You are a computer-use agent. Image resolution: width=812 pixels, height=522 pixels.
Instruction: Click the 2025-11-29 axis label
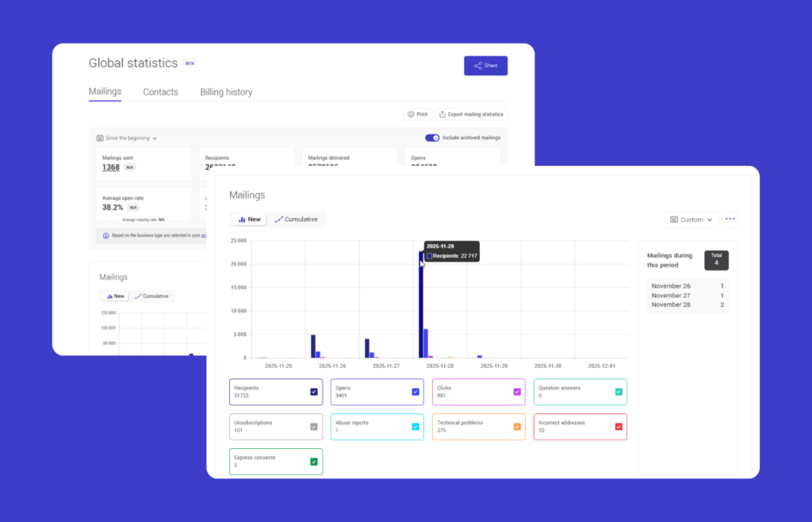coord(493,366)
